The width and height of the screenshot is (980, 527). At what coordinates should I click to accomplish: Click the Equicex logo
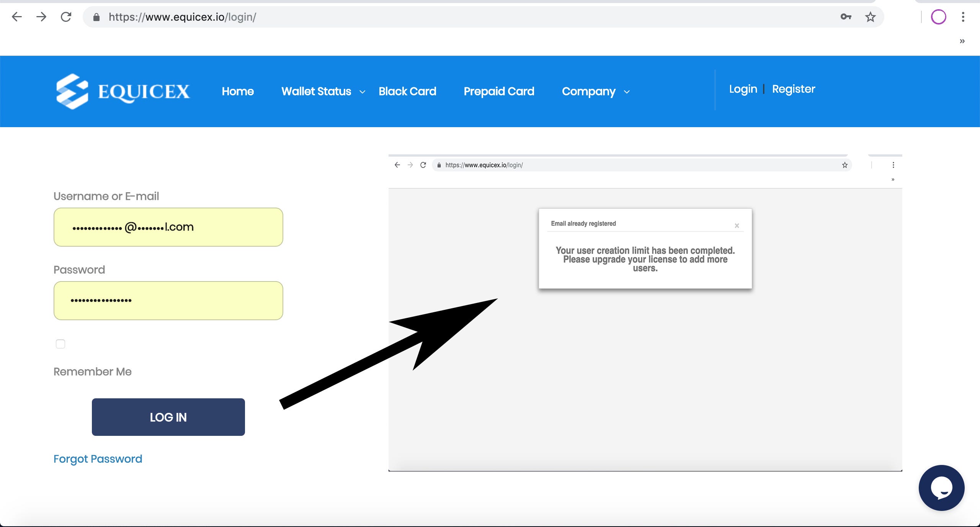(x=123, y=91)
